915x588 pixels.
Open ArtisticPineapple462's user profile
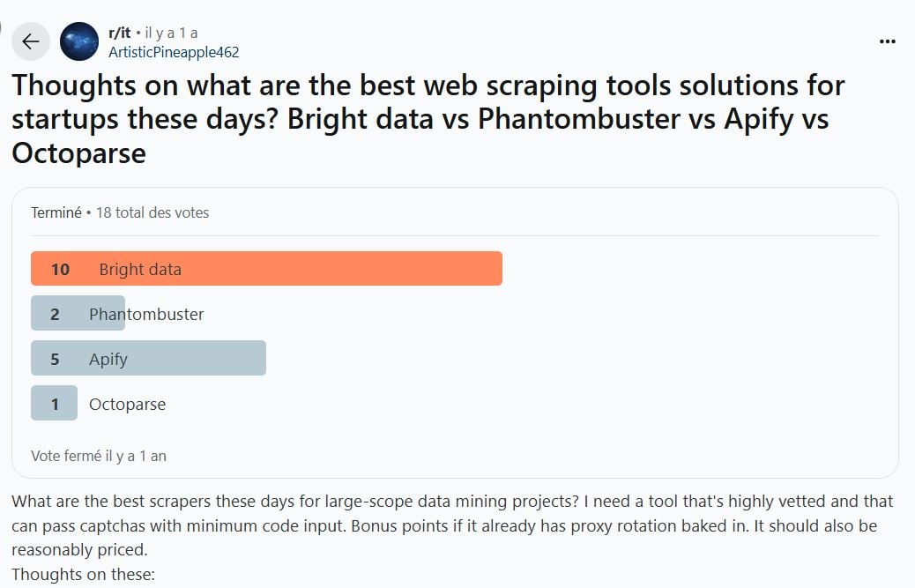(174, 52)
